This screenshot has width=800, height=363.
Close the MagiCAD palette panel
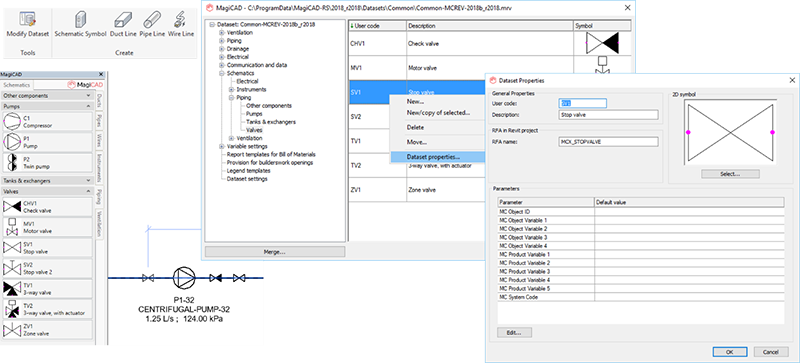click(x=101, y=75)
